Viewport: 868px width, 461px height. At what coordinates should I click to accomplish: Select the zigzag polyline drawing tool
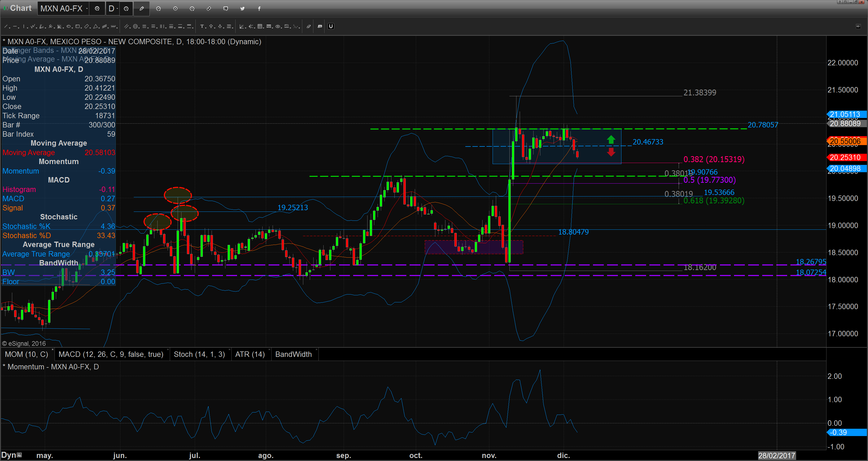(33, 26)
